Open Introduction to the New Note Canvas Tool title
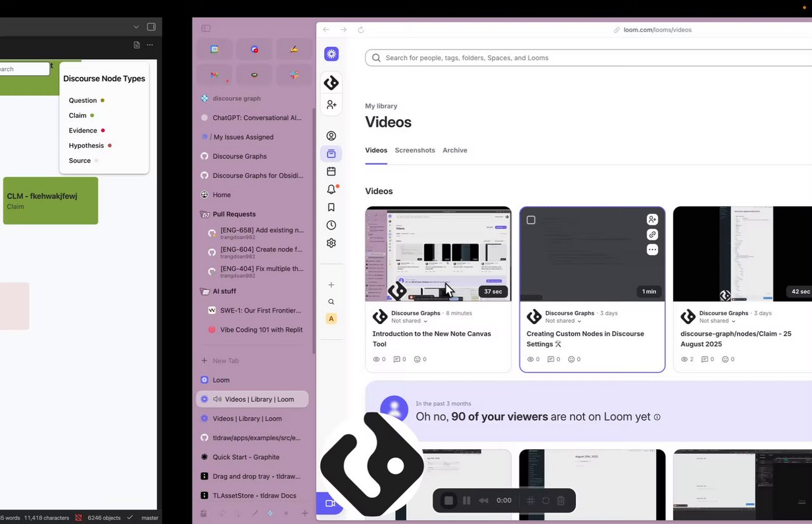The height and width of the screenshot is (524, 812). coord(431,339)
